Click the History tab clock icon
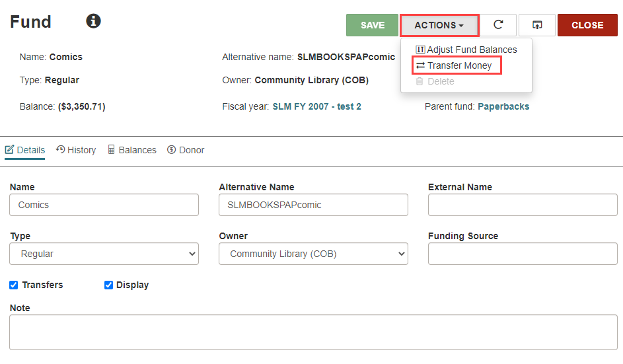The width and height of the screenshot is (623, 364). tap(60, 149)
